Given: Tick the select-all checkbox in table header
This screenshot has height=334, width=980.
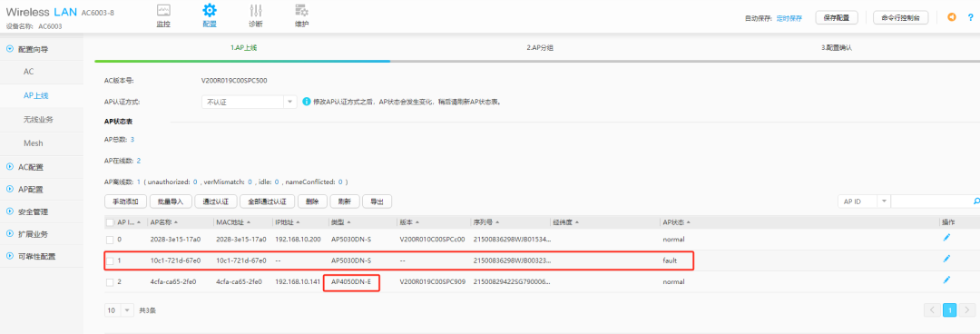Looking at the screenshot, I should 110,222.
